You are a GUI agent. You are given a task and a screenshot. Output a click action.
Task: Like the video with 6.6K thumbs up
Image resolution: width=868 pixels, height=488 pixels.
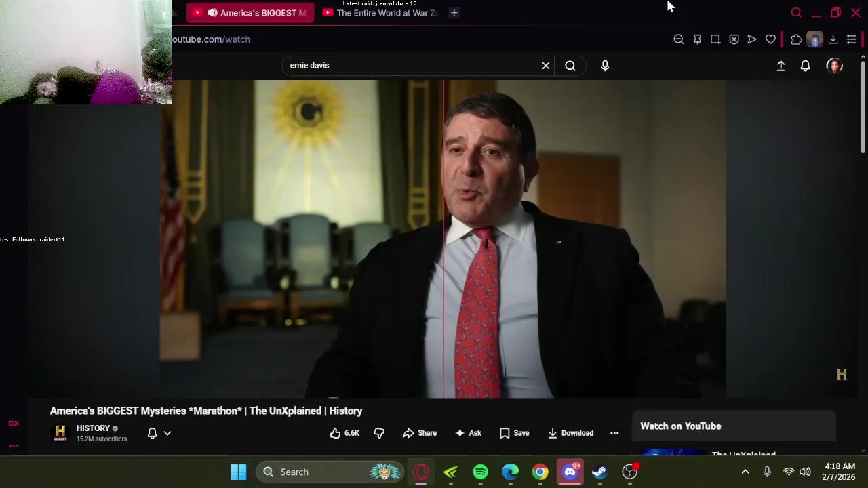tap(344, 433)
